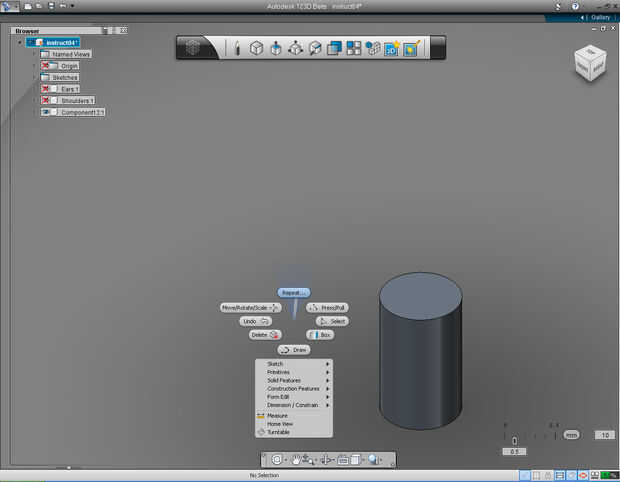Click the mm units button on ruler
Image resolution: width=620 pixels, height=482 pixels.
[571, 435]
